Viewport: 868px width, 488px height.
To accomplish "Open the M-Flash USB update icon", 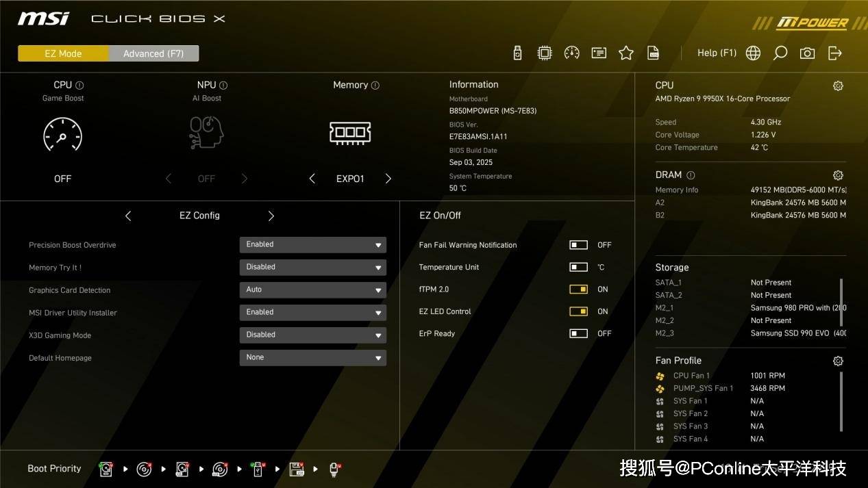I will pyautogui.click(x=517, y=53).
